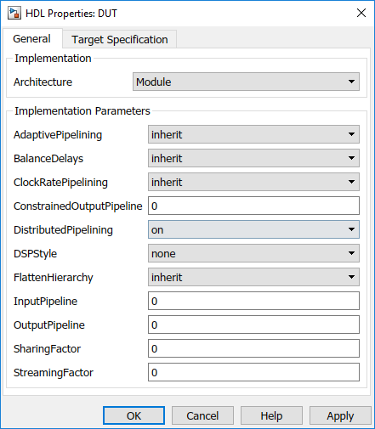Click the StreamingFactor input field
This screenshot has height=429, width=375.
(254, 372)
